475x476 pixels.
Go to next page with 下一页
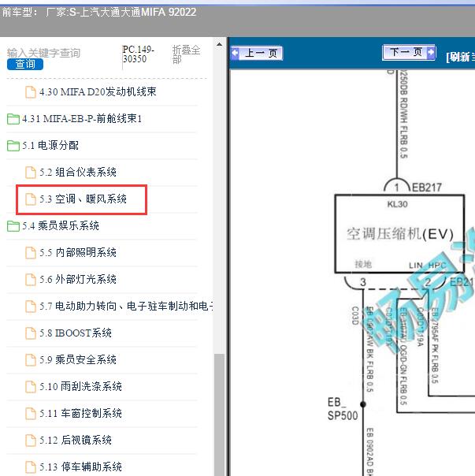click(409, 52)
